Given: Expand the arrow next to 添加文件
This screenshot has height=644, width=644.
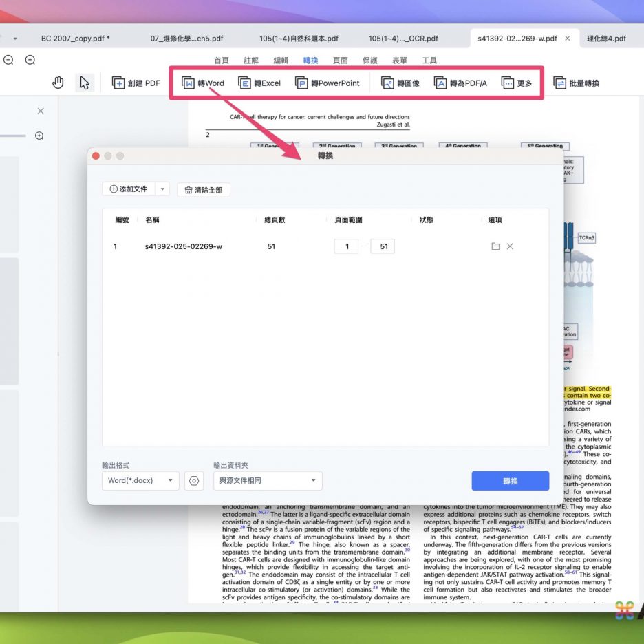Looking at the screenshot, I should 162,189.
